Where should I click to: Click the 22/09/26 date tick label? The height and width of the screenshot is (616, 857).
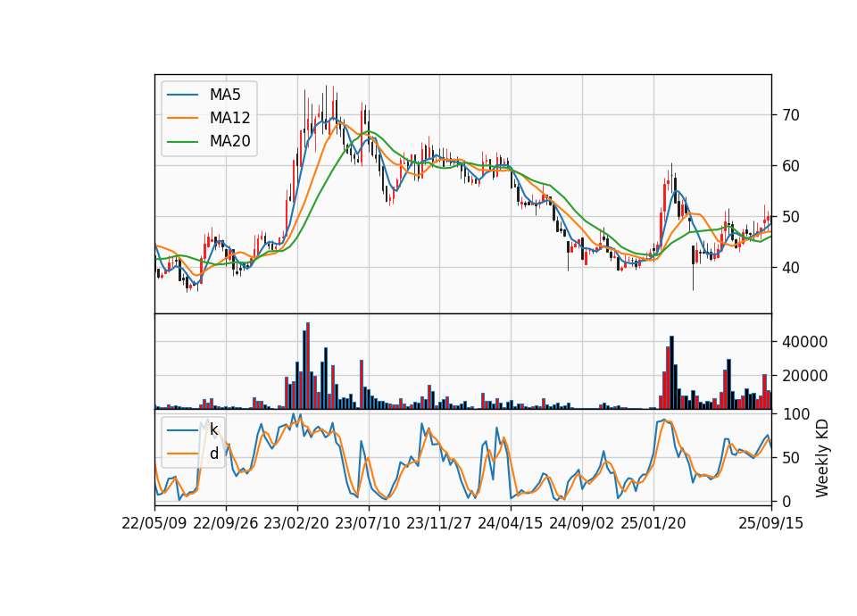pos(225,523)
